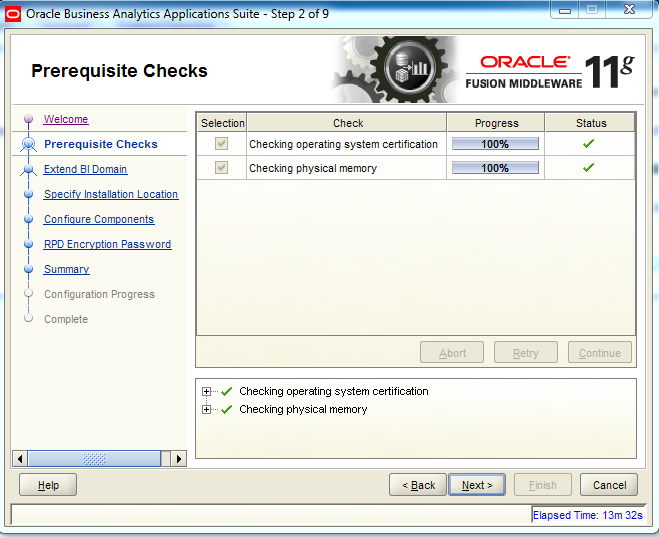Click the Extend BI Domain step marker icon
The image size is (659, 538).
pos(29,169)
